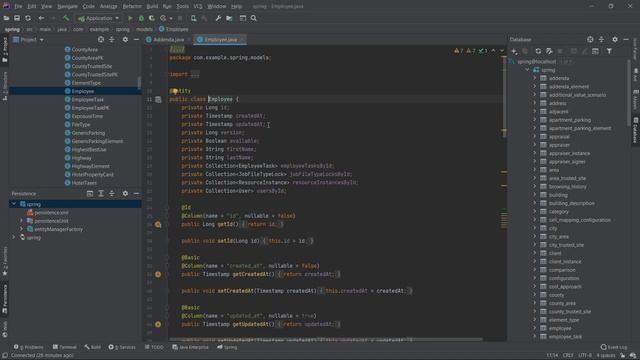This screenshot has height=360, width=640.
Task: Click the Open folder icon in main toolbar
Action: click(6, 18)
